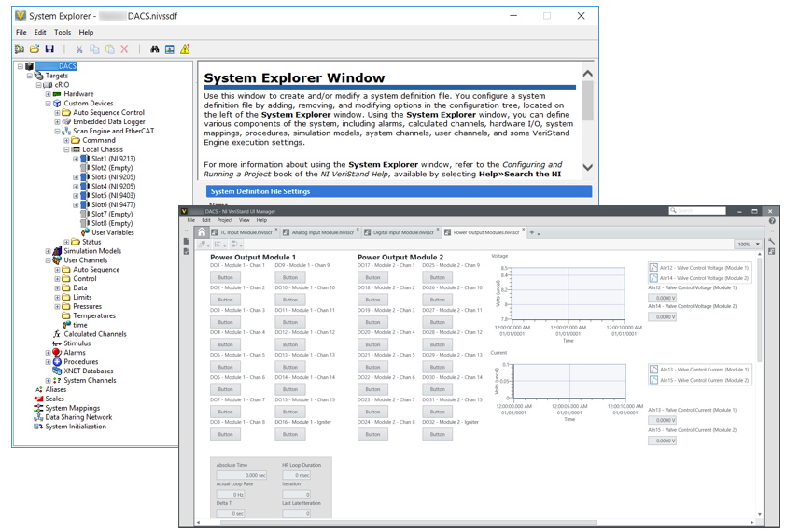This screenshot has width=786, height=532.
Task: Click the Absolute Time 0.000 sec field
Action: pos(241,475)
